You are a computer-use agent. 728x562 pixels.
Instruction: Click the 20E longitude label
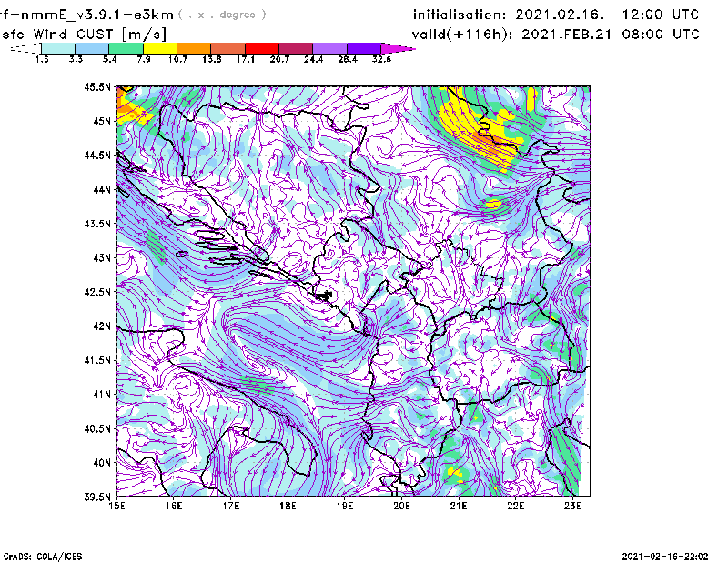pos(401,506)
